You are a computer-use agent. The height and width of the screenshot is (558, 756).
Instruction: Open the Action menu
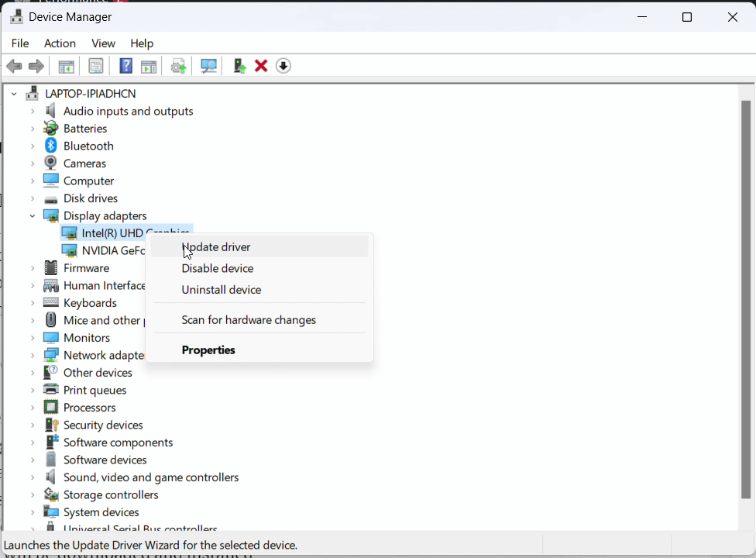pos(60,43)
